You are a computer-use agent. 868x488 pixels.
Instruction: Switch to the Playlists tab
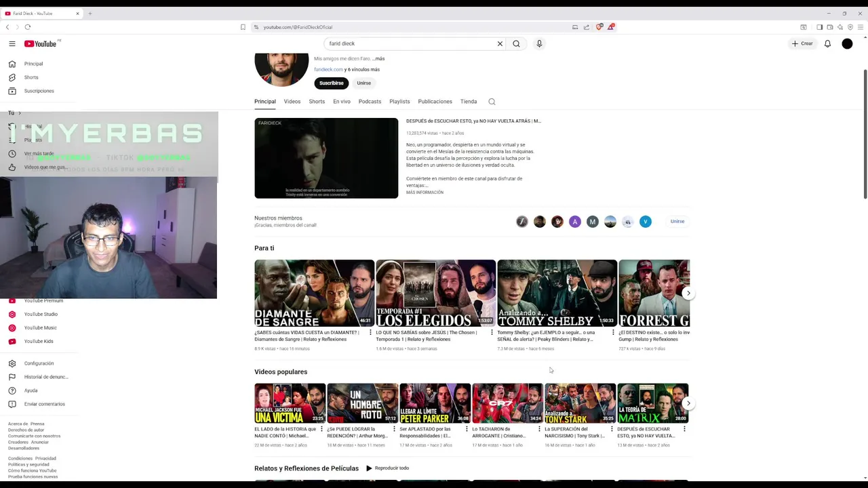click(399, 102)
